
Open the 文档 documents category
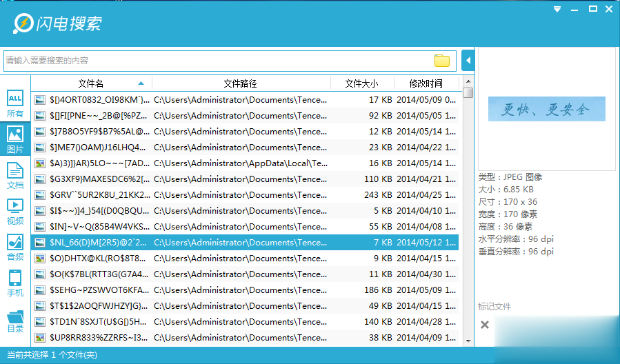(14, 175)
